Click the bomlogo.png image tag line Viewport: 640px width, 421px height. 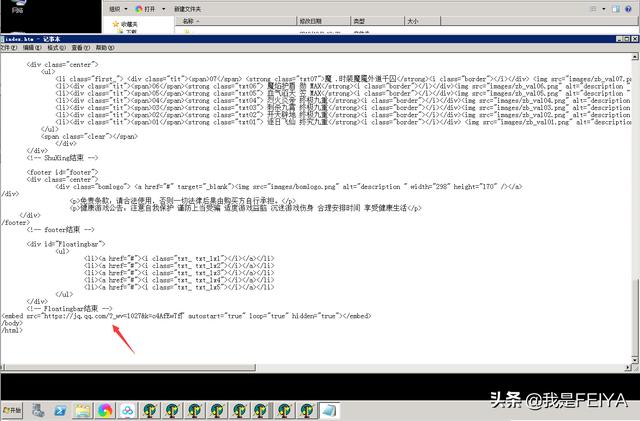(x=289, y=187)
